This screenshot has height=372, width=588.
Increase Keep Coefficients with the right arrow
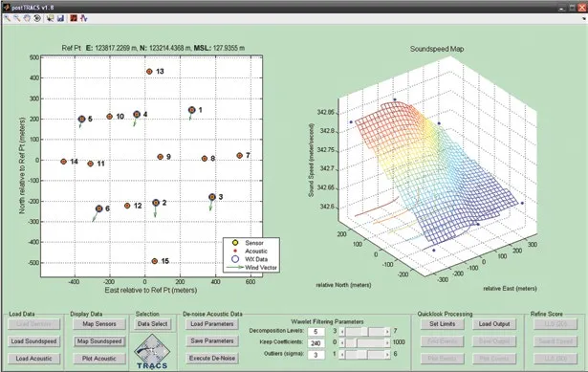coord(387,342)
